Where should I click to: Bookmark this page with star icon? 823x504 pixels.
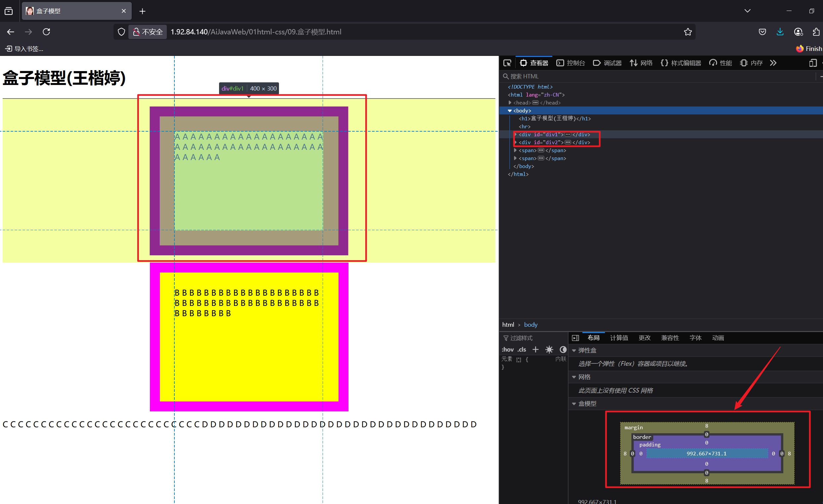click(687, 32)
